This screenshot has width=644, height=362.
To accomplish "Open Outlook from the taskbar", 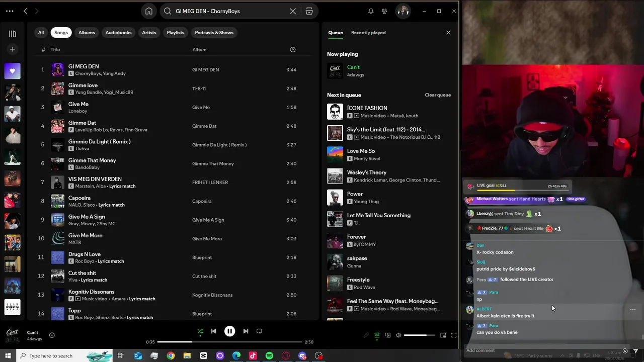I will (x=138, y=356).
